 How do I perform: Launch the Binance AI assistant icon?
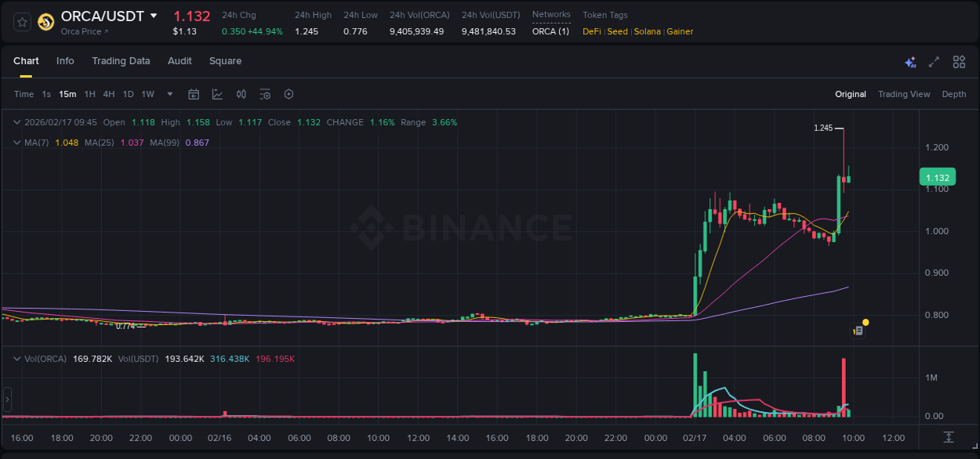[909, 61]
